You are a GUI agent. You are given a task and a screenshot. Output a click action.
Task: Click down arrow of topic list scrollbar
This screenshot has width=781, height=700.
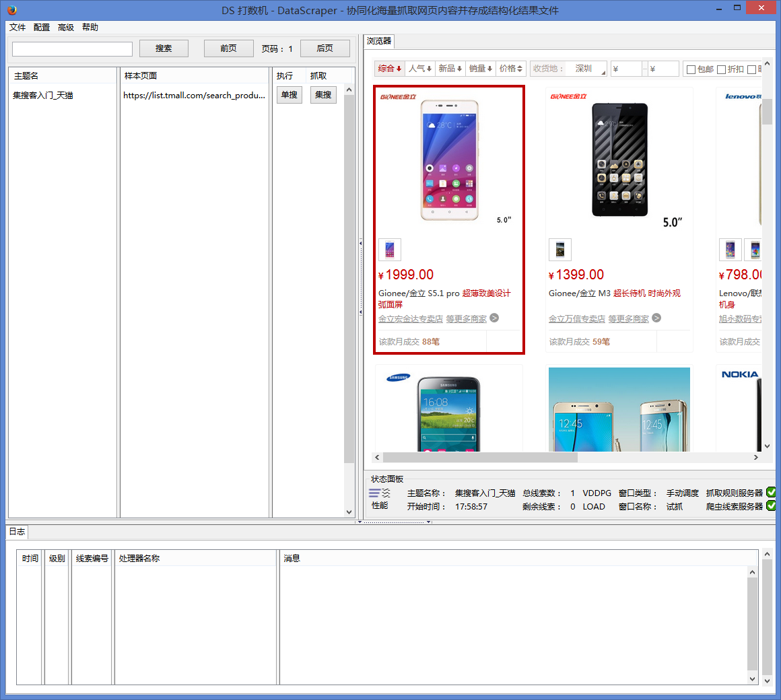click(x=349, y=512)
